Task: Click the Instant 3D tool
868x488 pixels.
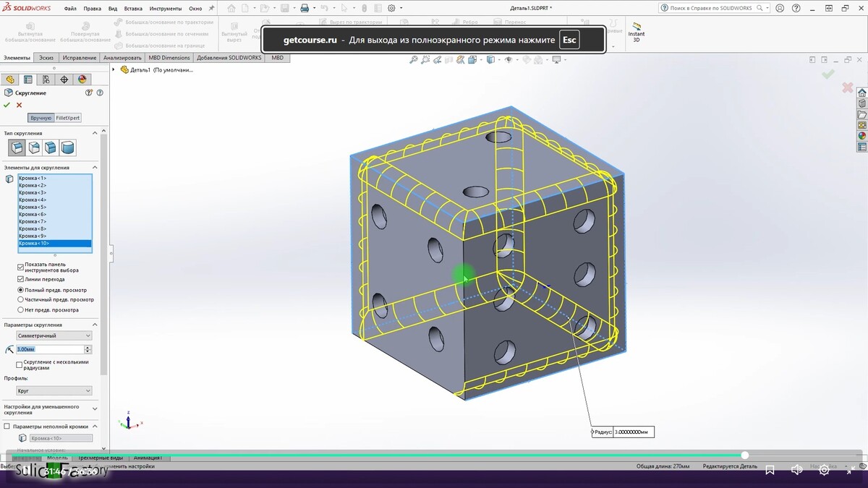Action: [636, 31]
